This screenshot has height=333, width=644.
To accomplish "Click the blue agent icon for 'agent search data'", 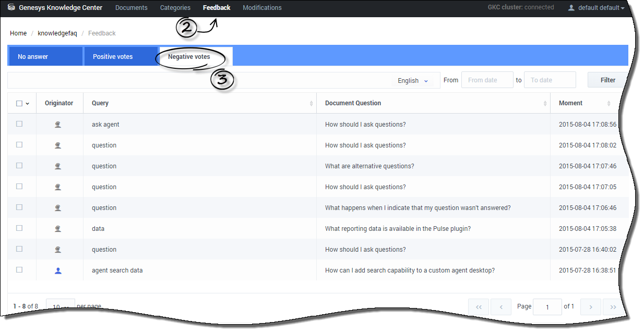I will point(58,270).
